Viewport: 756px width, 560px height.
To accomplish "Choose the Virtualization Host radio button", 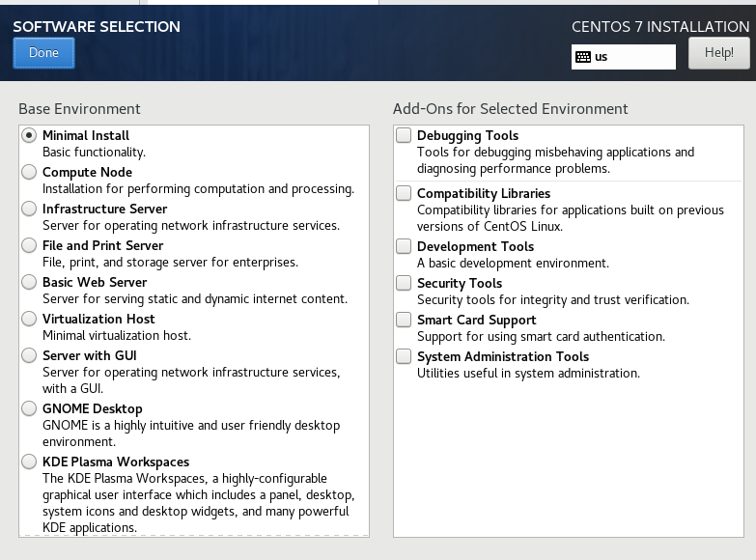I will tap(29, 320).
